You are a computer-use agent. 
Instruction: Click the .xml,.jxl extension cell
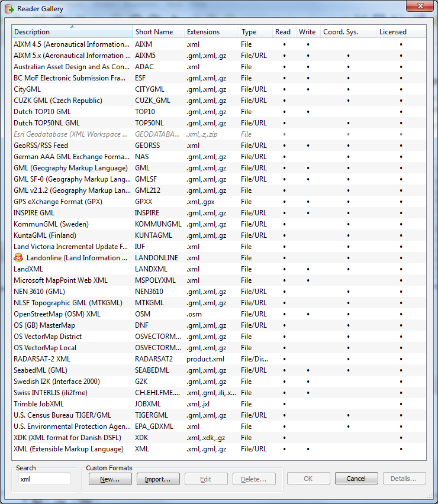tap(198, 404)
